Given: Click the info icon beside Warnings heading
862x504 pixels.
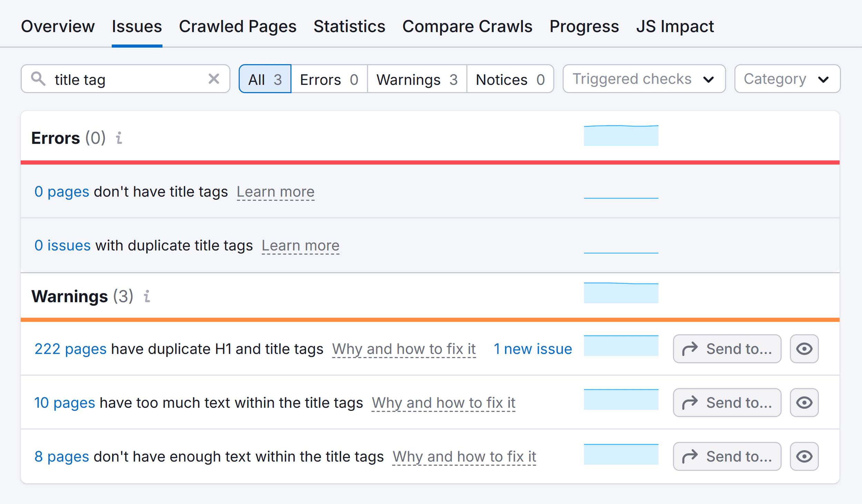Looking at the screenshot, I should (x=148, y=296).
